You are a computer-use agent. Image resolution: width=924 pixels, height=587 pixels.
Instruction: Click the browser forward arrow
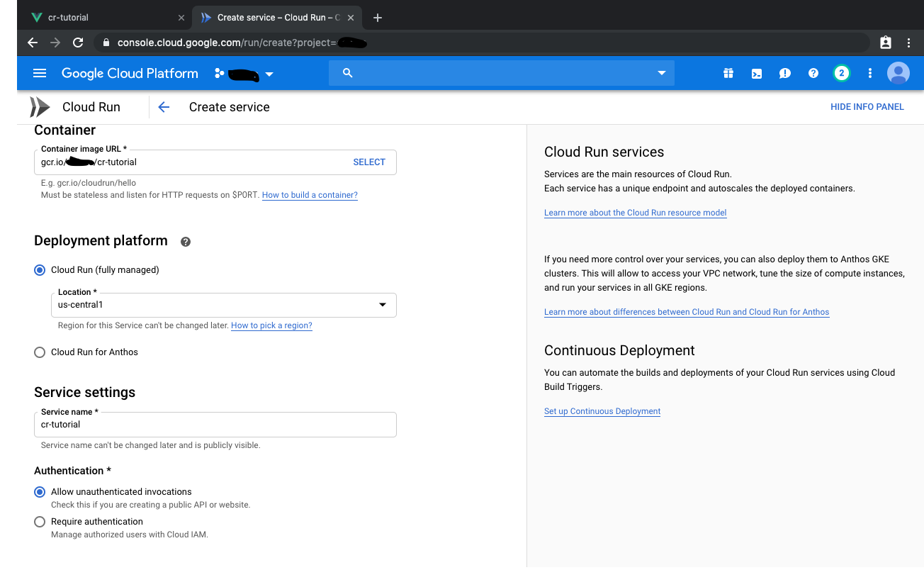(x=55, y=43)
